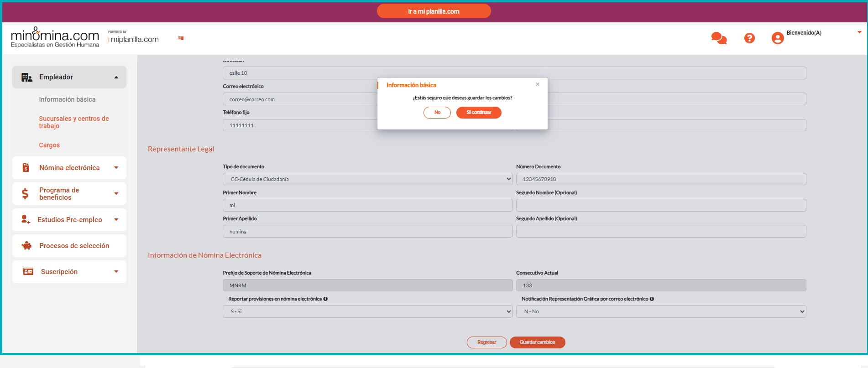Open Reportar provisiones dropdown

[x=367, y=311]
